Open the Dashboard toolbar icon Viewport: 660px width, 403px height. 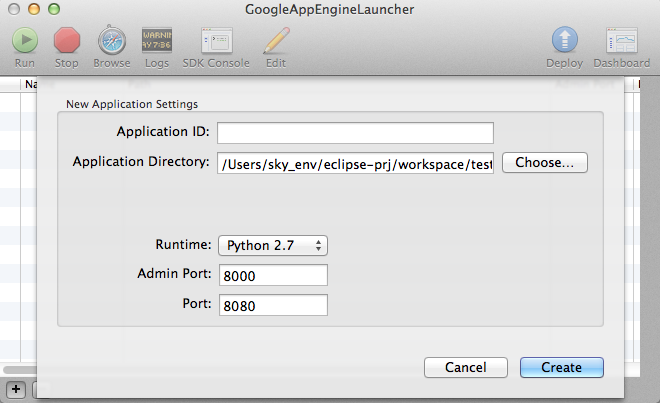click(622, 41)
